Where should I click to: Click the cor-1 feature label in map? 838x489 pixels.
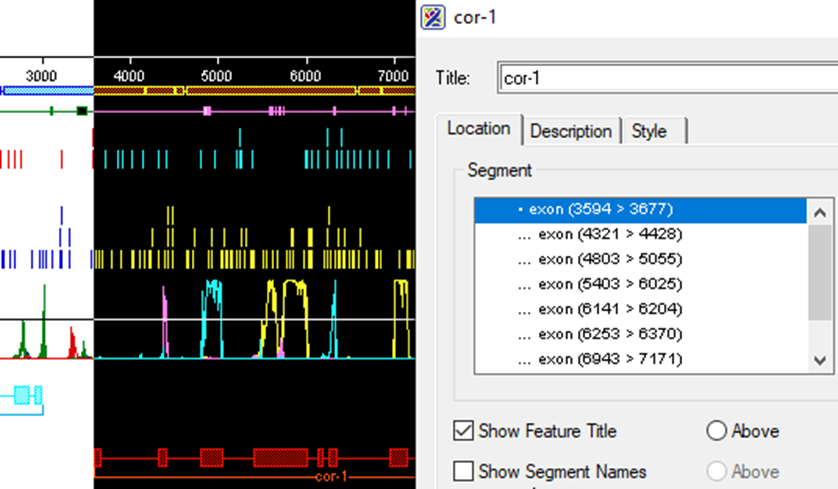click(x=330, y=477)
